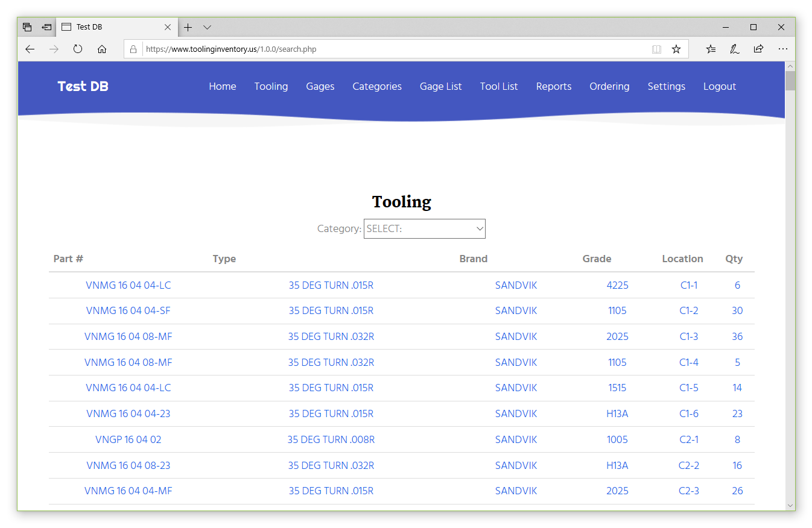Open the favorites hub icon
This screenshot has width=812, height=528.
pos(711,49)
